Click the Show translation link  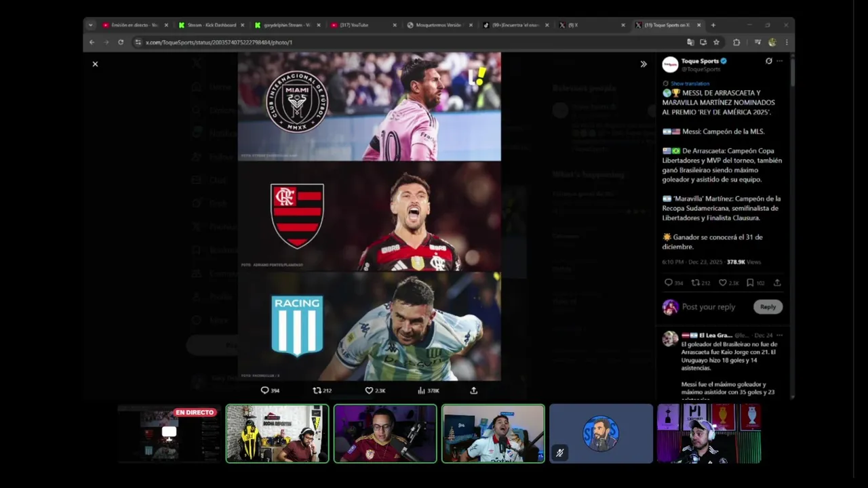690,83
